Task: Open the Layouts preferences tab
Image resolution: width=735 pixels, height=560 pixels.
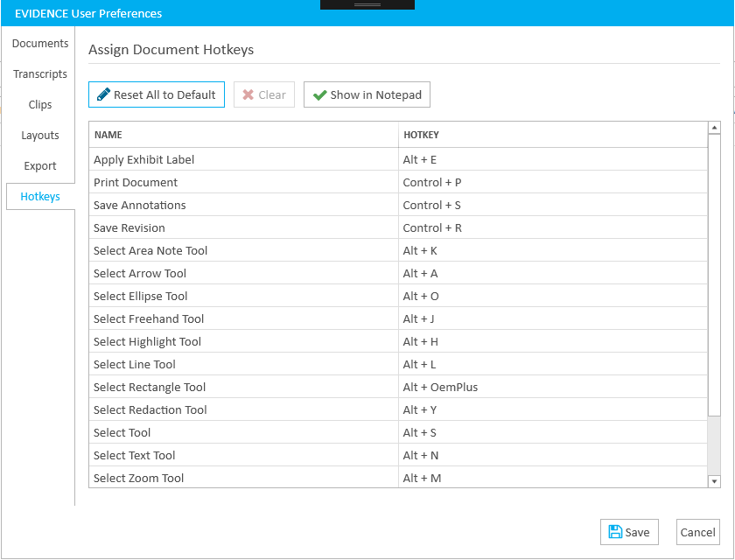Action: pyautogui.click(x=40, y=136)
